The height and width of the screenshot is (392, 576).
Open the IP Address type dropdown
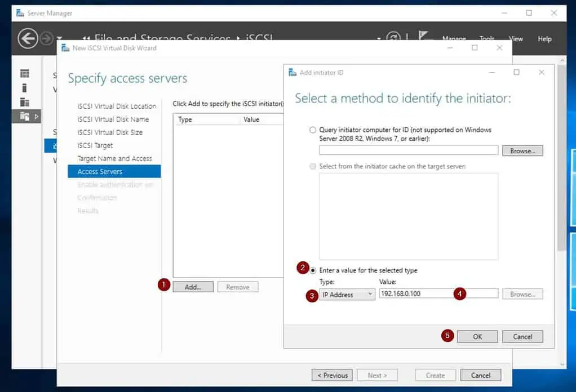[347, 295]
